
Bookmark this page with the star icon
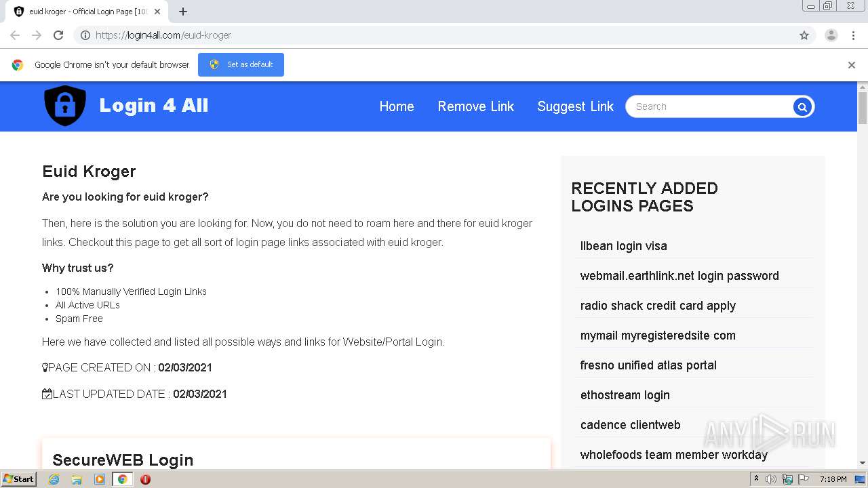804,35
